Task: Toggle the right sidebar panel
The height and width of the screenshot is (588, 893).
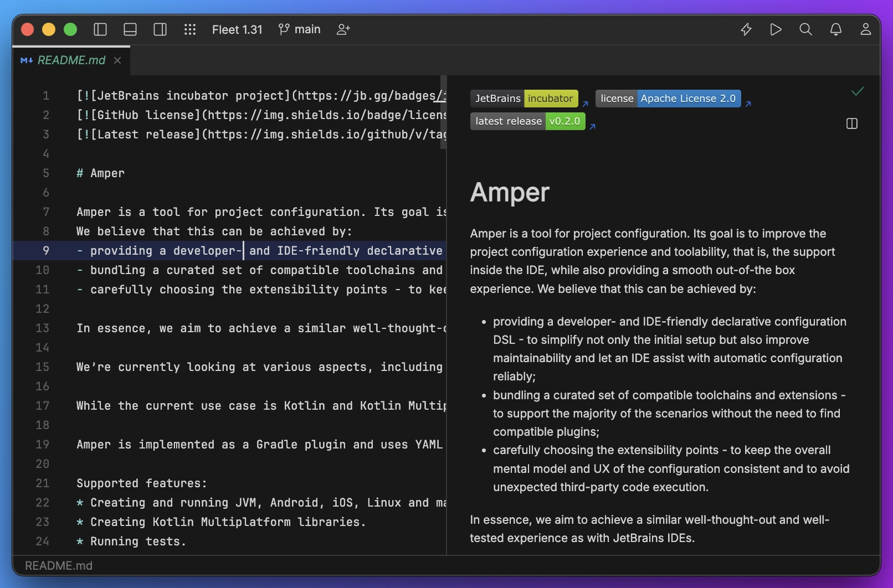Action: click(160, 29)
